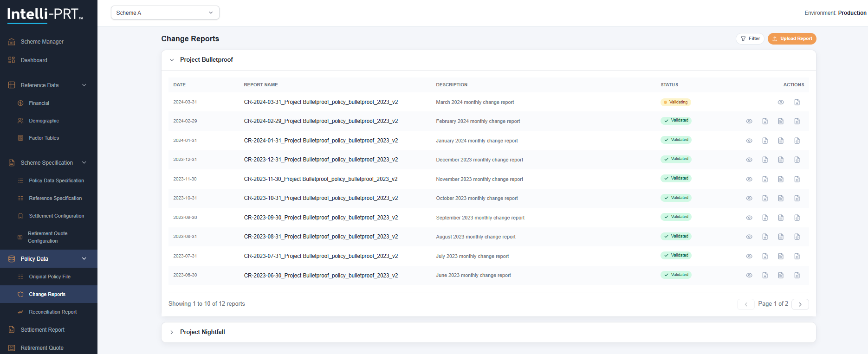Screen dimensions: 868x354
Task: Open document icon for January 2024 report
Action: (x=781, y=141)
